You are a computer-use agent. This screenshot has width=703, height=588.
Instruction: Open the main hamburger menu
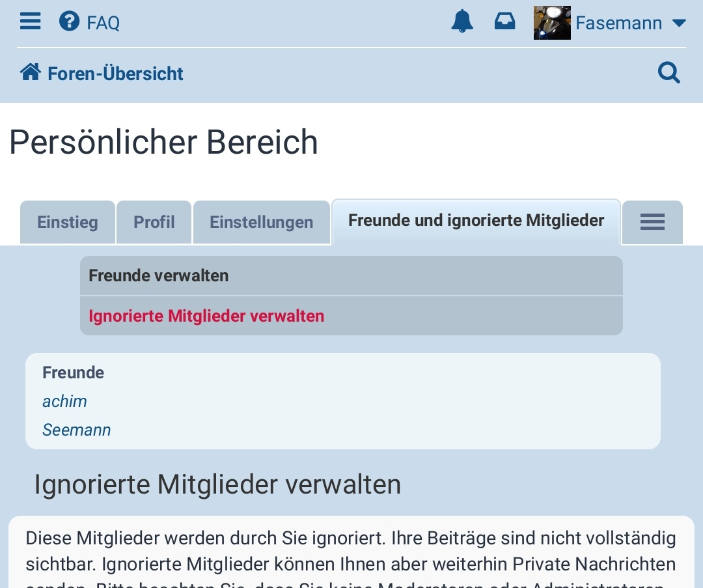point(30,21)
